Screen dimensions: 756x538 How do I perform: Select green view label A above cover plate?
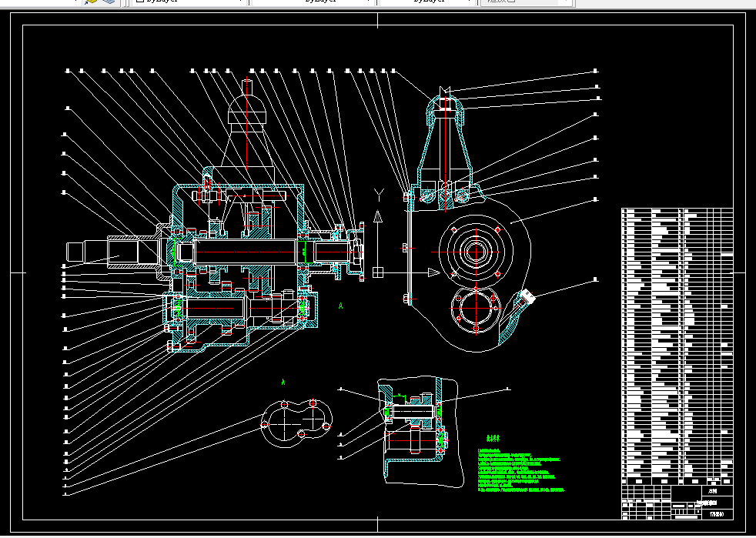pos(283,383)
